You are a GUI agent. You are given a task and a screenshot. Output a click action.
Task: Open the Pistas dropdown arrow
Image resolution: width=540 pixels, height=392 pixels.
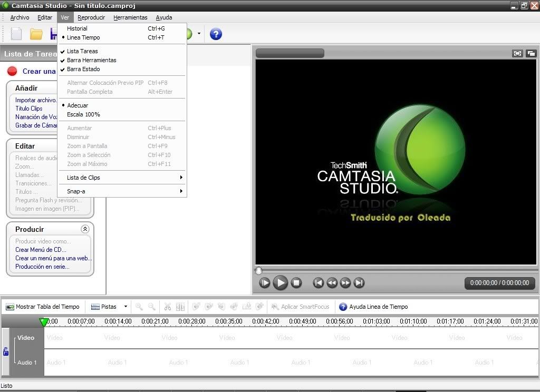tap(126, 307)
